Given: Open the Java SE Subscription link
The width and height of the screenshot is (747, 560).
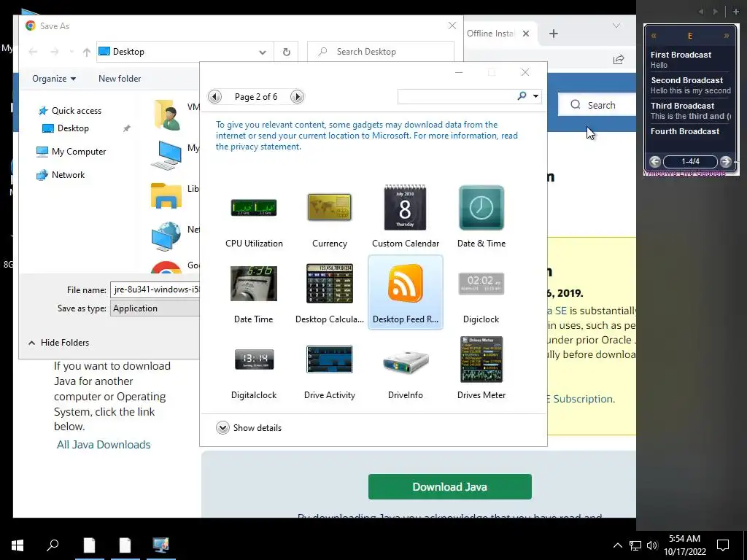Looking at the screenshot, I should (x=580, y=399).
